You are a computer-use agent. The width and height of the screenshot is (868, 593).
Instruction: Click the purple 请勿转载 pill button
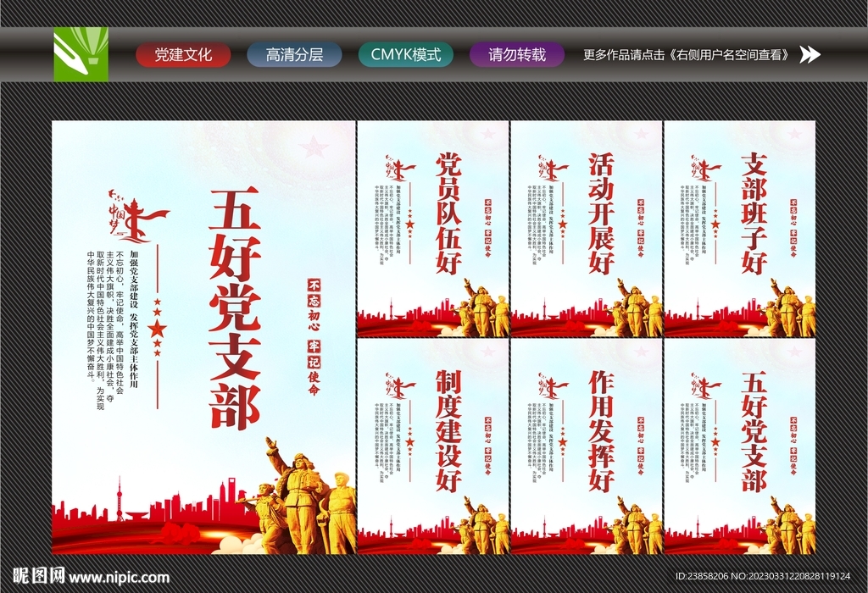[517, 55]
